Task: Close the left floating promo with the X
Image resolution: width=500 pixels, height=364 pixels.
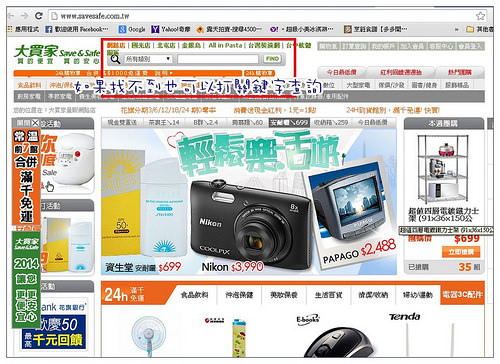Action: [35, 123]
